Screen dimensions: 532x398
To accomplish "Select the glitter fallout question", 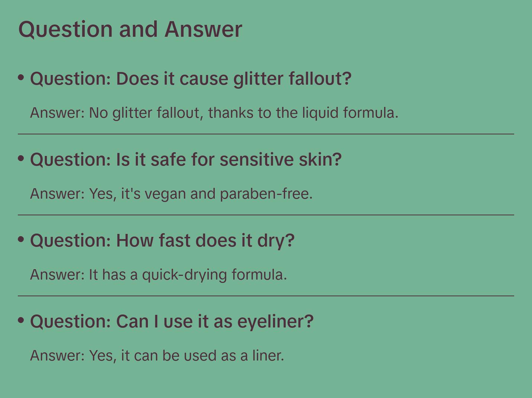I will 191,79.
